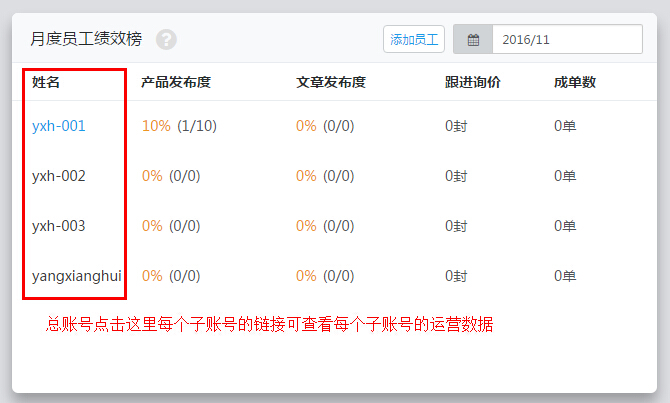Click the yangxianghui account name
The width and height of the screenshot is (670, 403).
[x=77, y=276]
